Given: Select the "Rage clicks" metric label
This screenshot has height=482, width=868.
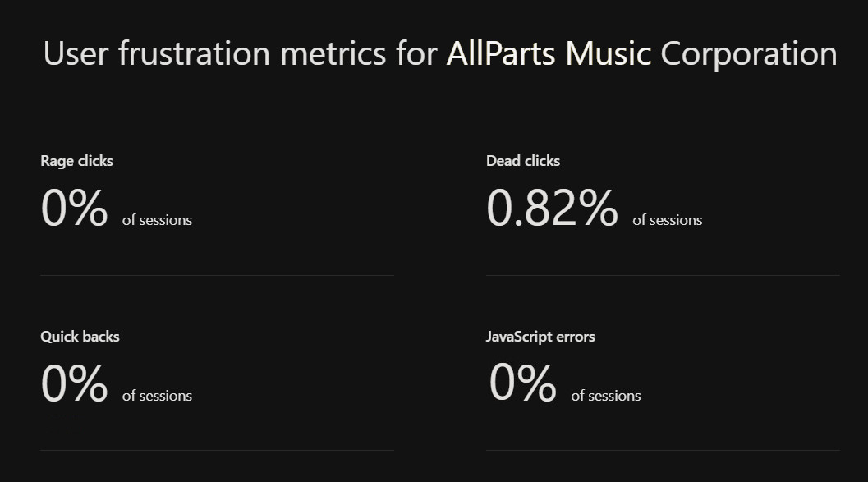Looking at the screenshot, I should (x=76, y=161).
